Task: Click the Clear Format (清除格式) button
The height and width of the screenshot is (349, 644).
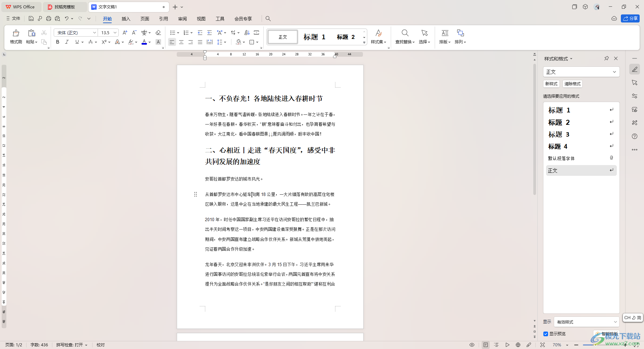Action: 572,84
